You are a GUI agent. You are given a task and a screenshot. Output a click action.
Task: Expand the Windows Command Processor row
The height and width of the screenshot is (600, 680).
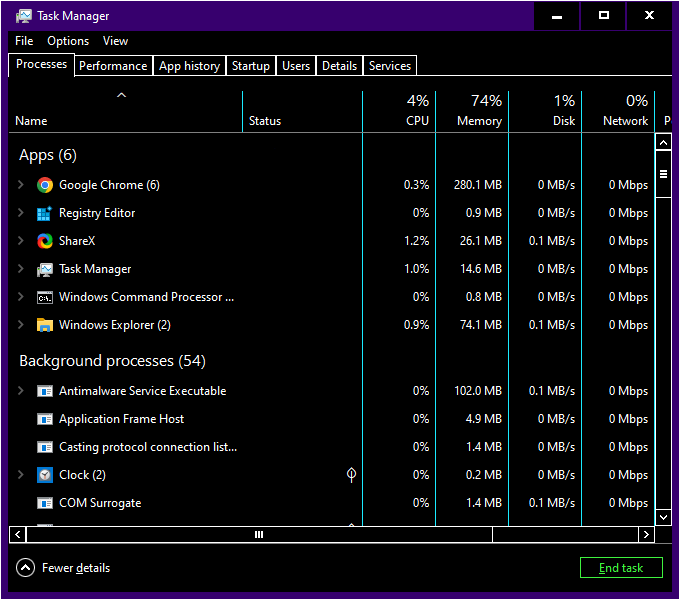tap(20, 297)
